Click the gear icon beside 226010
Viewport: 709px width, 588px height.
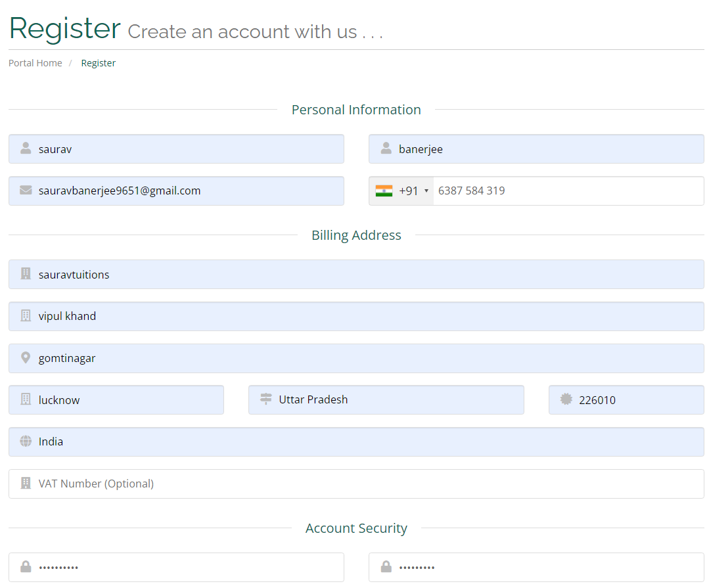[565, 399]
